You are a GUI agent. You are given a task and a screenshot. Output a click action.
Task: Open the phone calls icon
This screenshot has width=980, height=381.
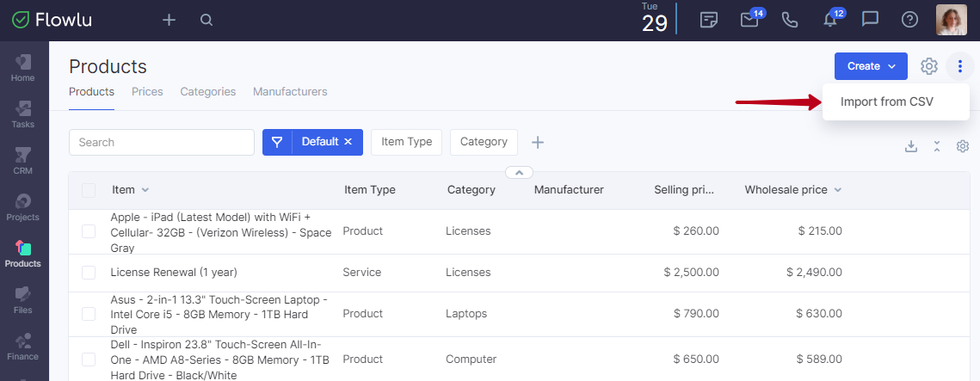tap(790, 20)
